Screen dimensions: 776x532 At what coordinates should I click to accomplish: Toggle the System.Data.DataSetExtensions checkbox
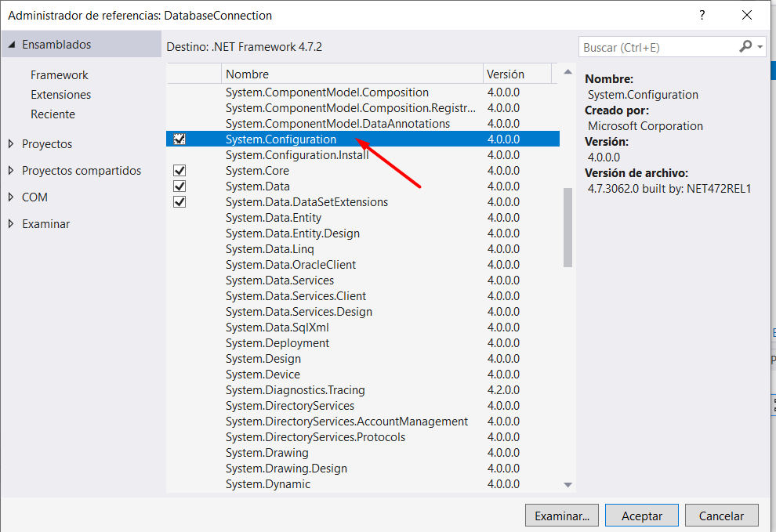(179, 202)
